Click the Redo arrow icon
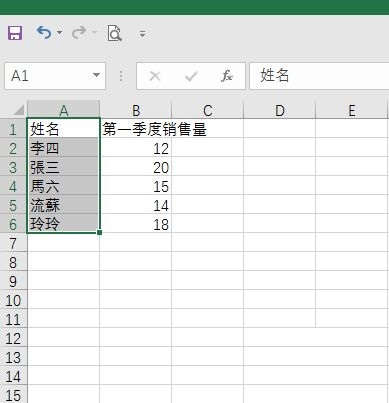 (x=79, y=33)
